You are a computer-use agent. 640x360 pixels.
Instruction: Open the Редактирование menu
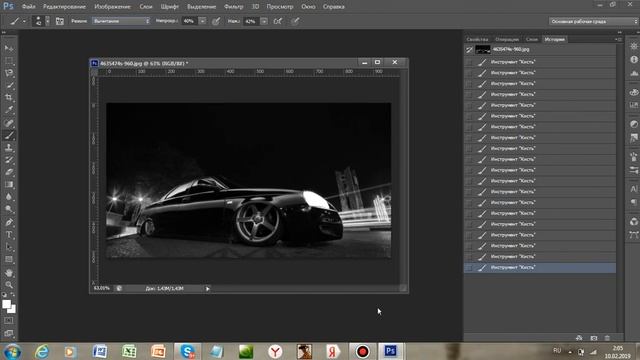pos(64,7)
